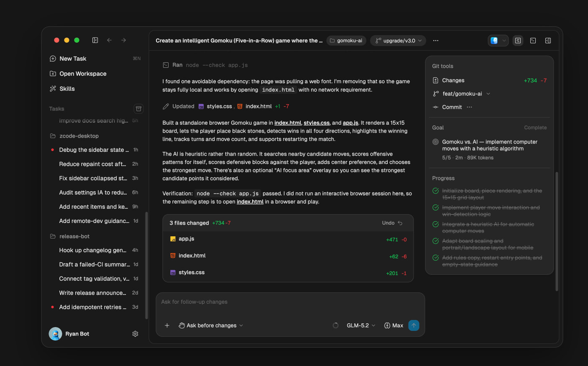Click the plus attach icon in composer
588x366 pixels.
(167, 325)
